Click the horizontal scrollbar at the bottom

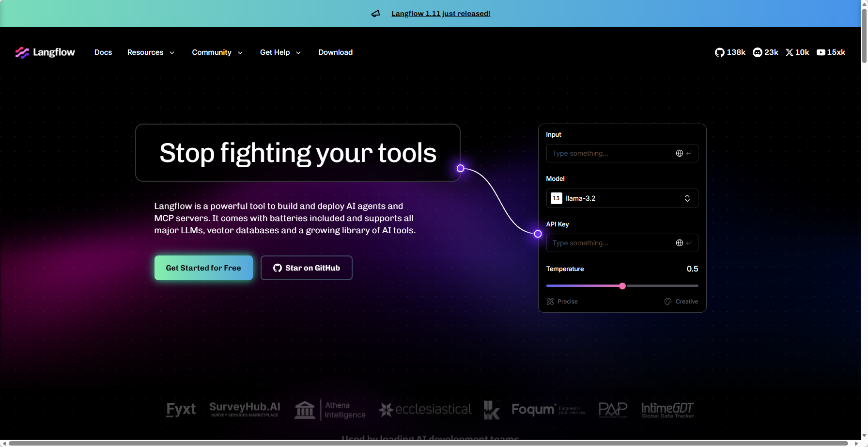[429, 443]
